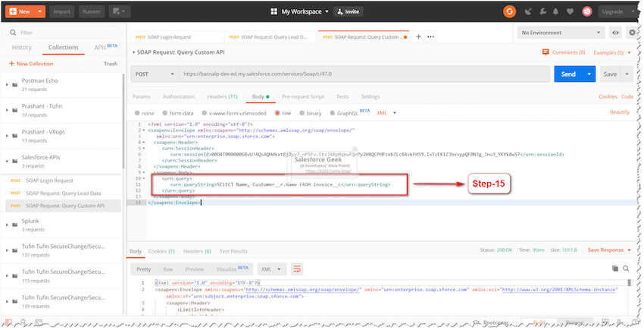Open the Tests tab

pos(342,96)
